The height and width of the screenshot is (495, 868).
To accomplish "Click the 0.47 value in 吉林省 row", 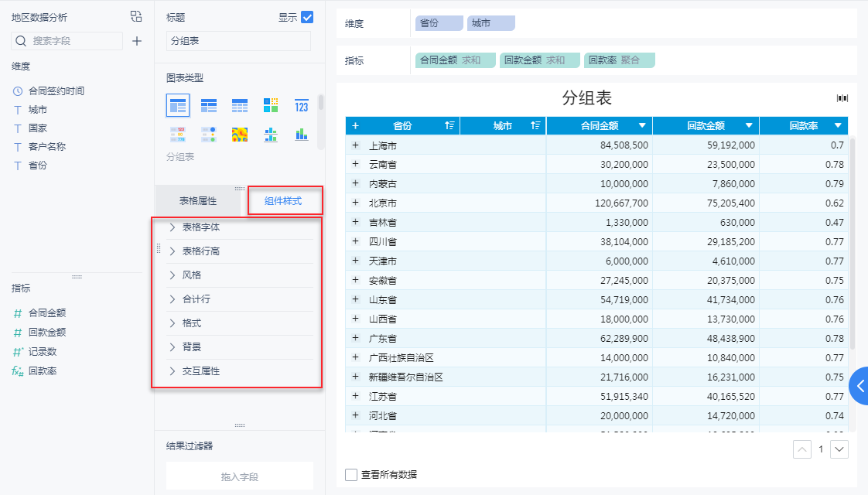I will (x=835, y=223).
